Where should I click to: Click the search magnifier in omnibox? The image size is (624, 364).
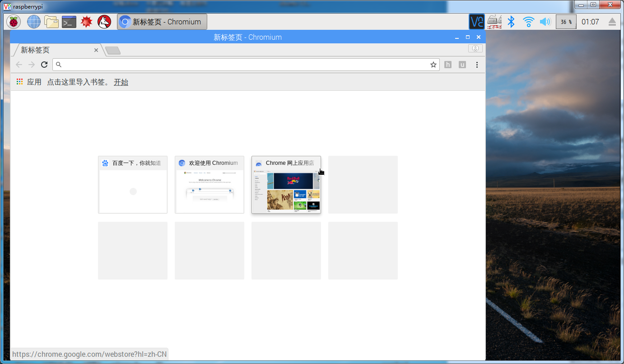click(x=59, y=65)
